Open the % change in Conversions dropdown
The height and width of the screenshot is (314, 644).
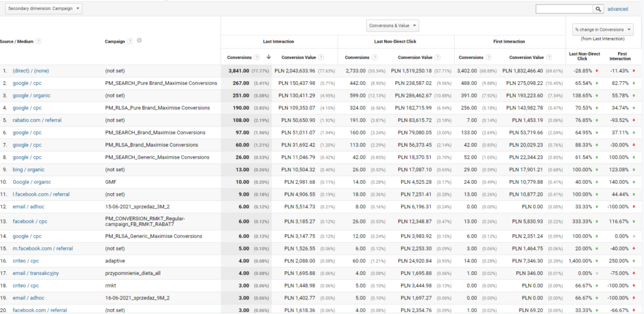602,30
